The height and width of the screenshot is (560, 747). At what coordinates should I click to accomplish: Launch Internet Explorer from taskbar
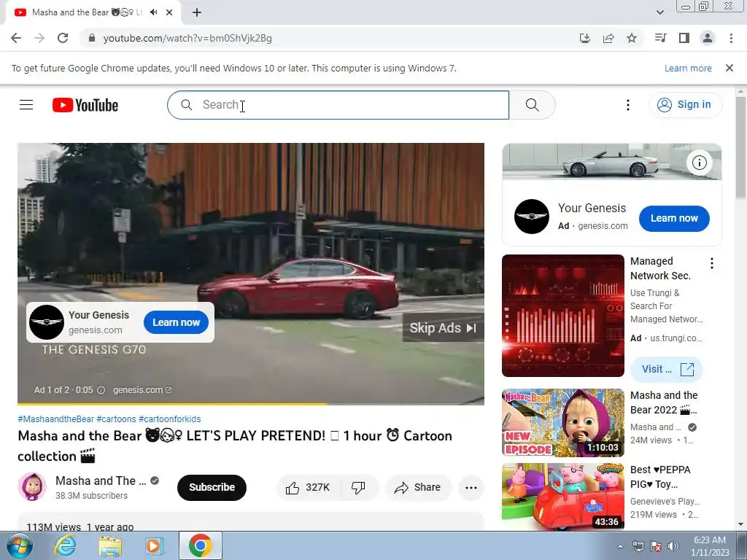[65, 545]
